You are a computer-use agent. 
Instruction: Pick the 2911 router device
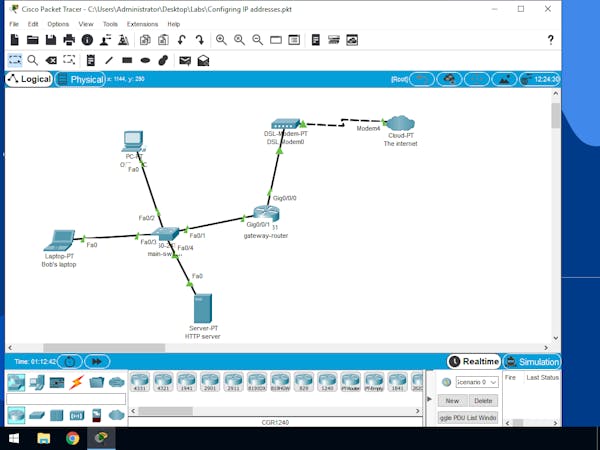coord(233,382)
